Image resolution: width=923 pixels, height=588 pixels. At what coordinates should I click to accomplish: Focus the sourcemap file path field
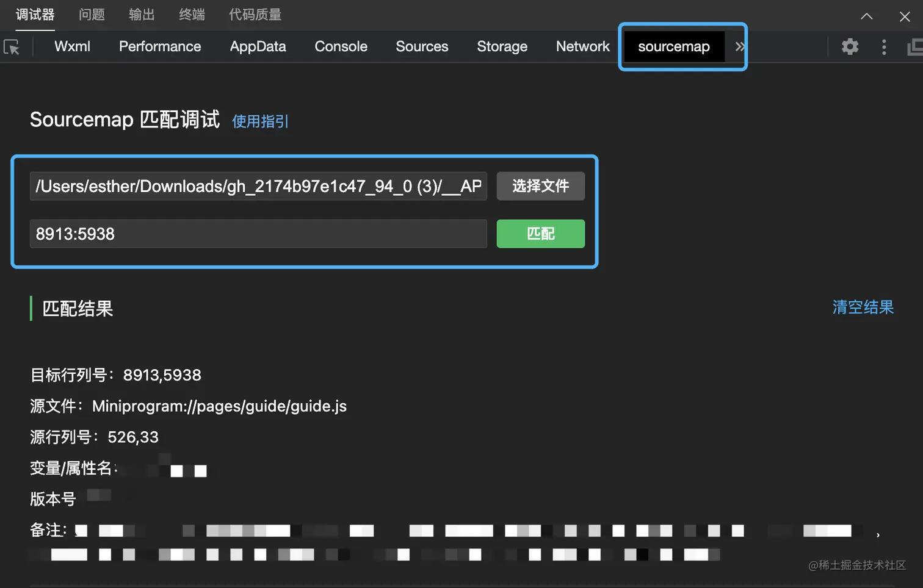[x=258, y=186]
